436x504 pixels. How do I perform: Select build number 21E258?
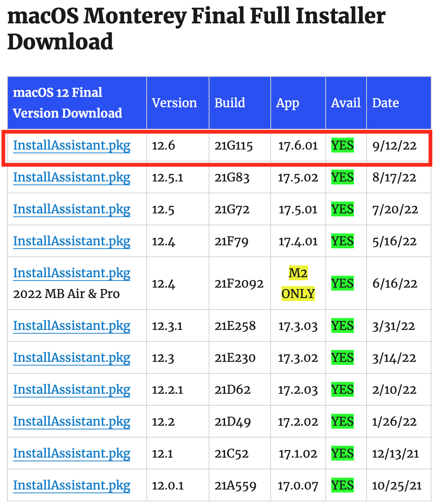(235, 326)
